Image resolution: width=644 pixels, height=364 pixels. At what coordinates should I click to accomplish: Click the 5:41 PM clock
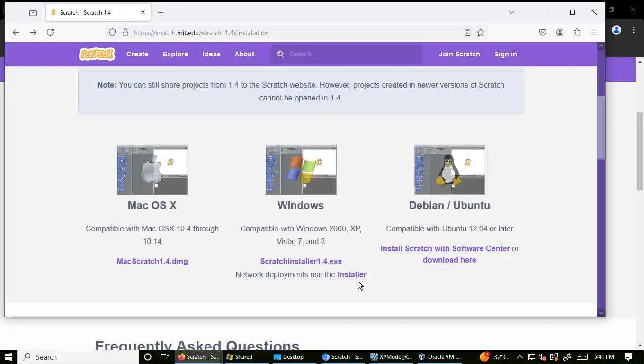[604, 357]
